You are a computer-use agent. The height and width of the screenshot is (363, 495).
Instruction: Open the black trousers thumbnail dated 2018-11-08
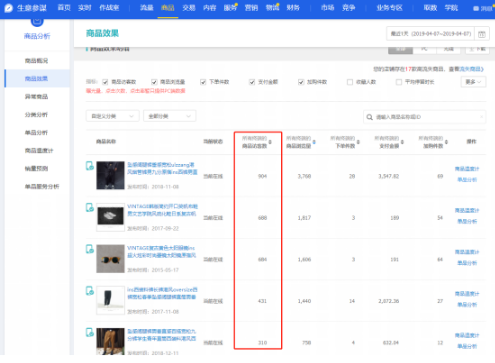coord(110,175)
